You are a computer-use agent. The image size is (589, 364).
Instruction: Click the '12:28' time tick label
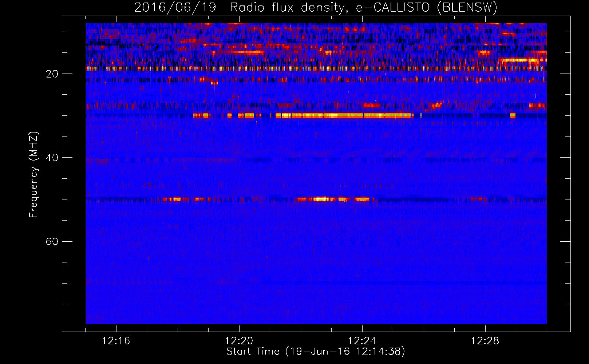point(485,341)
